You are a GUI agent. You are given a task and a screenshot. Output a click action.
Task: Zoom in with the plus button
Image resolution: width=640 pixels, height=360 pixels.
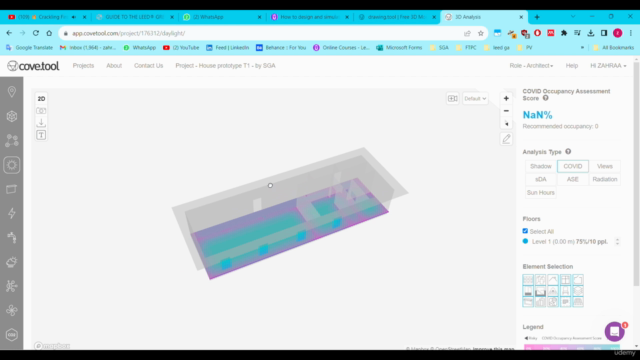[x=506, y=98]
